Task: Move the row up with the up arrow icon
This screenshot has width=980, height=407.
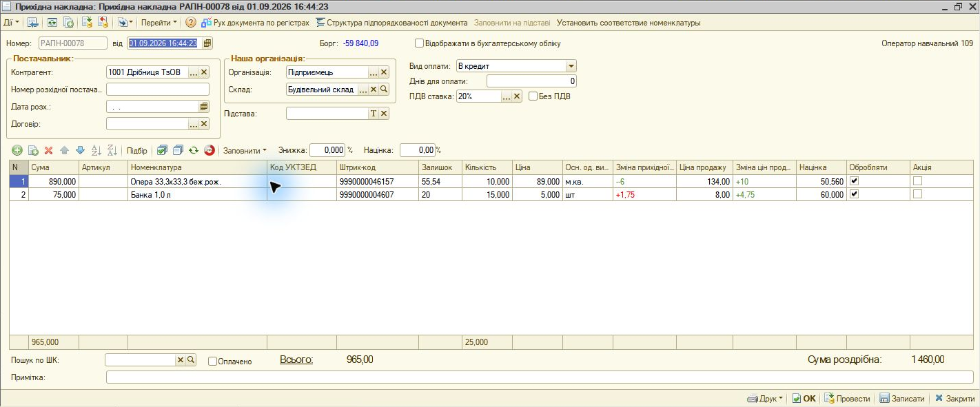Action: click(x=64, y=150)
